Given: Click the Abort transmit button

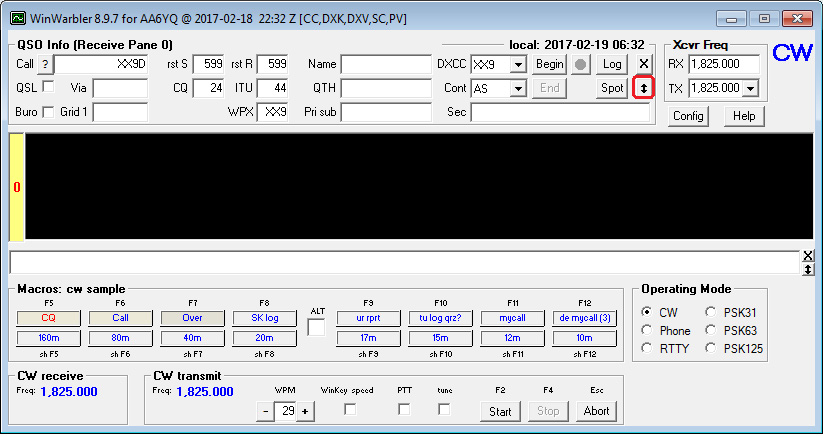Looking at the screenshot, I should 596,411.
